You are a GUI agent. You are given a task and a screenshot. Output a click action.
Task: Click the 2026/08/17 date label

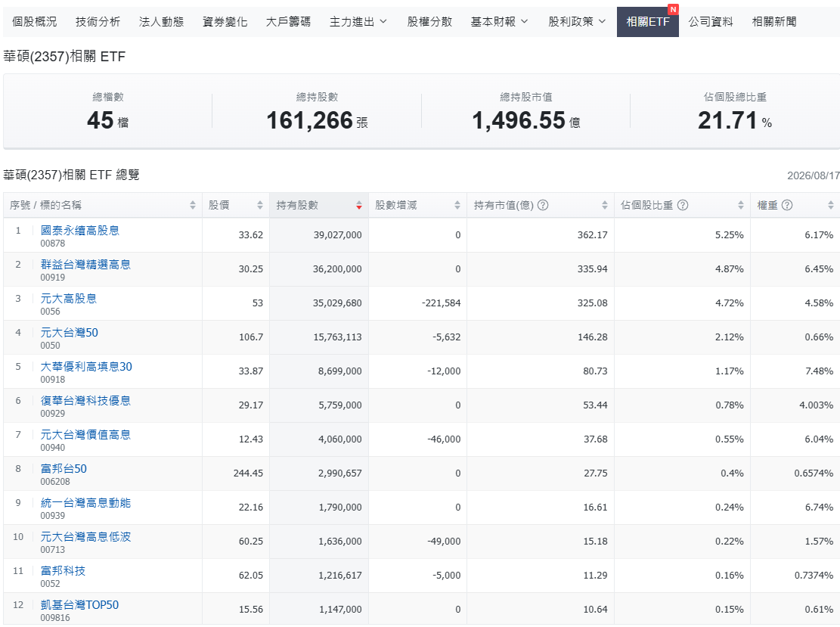coord(814,175)
